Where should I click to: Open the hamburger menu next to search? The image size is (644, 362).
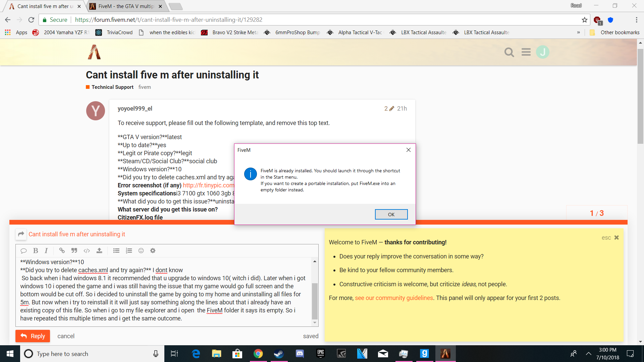click(x=526, y=52)
